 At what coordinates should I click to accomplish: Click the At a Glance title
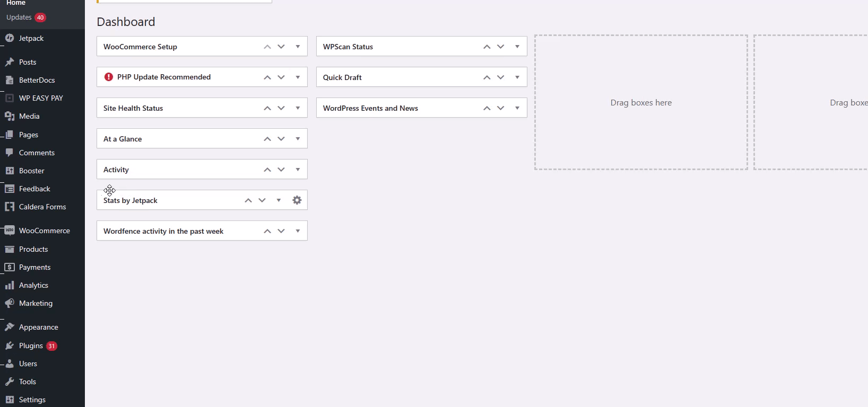click(x=123, y=139)
